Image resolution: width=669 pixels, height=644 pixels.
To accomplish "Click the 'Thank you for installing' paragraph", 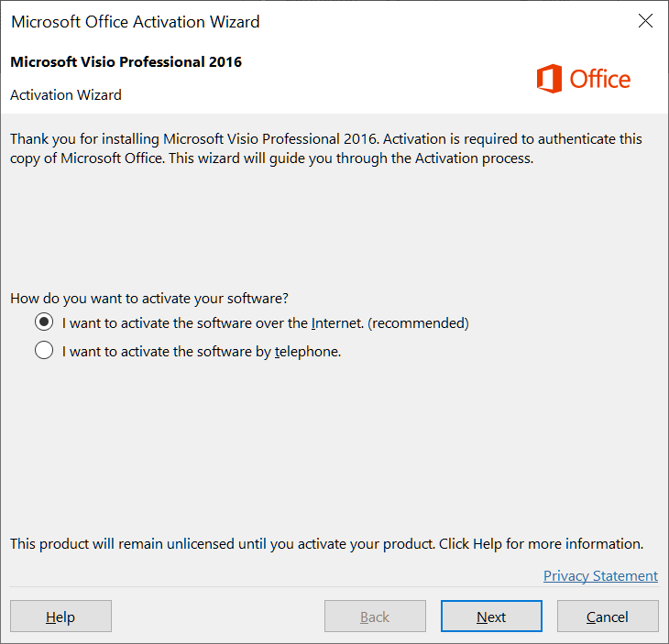I will 326,148.
